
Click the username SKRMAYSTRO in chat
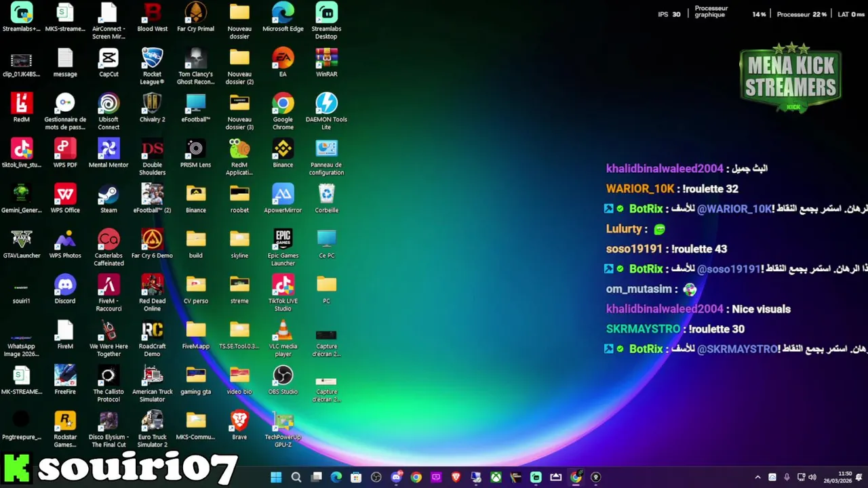click(x=643, y=329)
